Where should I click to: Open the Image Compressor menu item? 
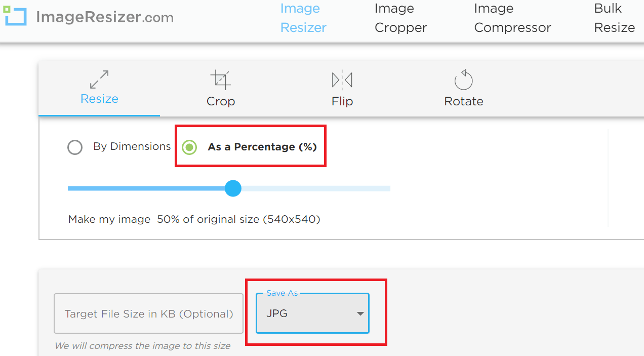tap(512, 18)
